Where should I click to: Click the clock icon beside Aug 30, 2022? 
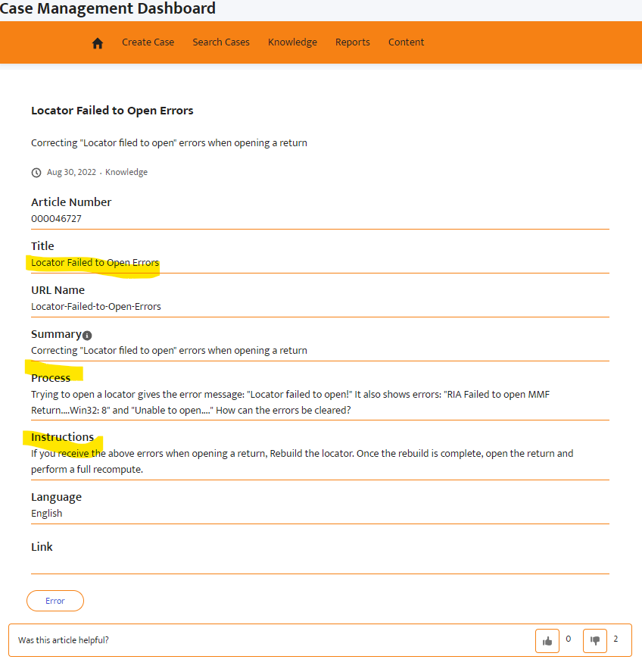(36, 172)
